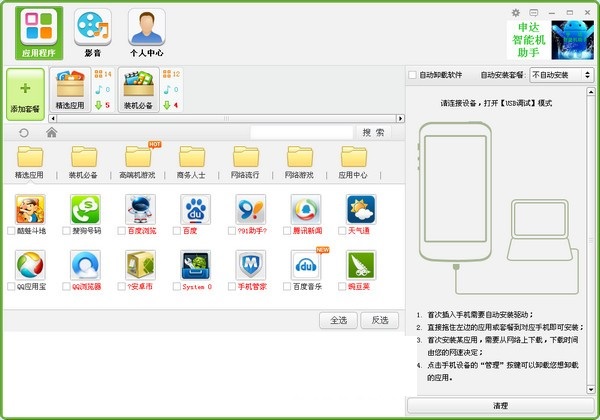
Task: Tick the 豌豆荚 checkbox
Action: point(342,287)
